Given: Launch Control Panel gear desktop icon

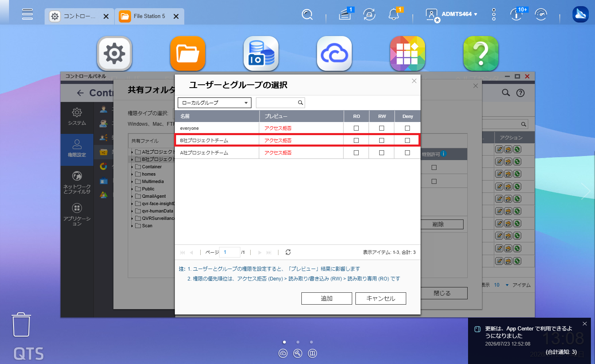Looking at the screenshot, I should (114, 53).
